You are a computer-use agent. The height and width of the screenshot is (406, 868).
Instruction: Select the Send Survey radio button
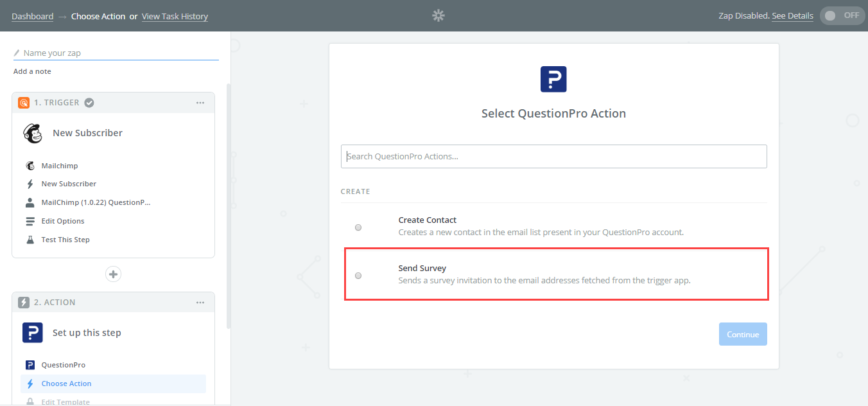(x=358, y=276)
